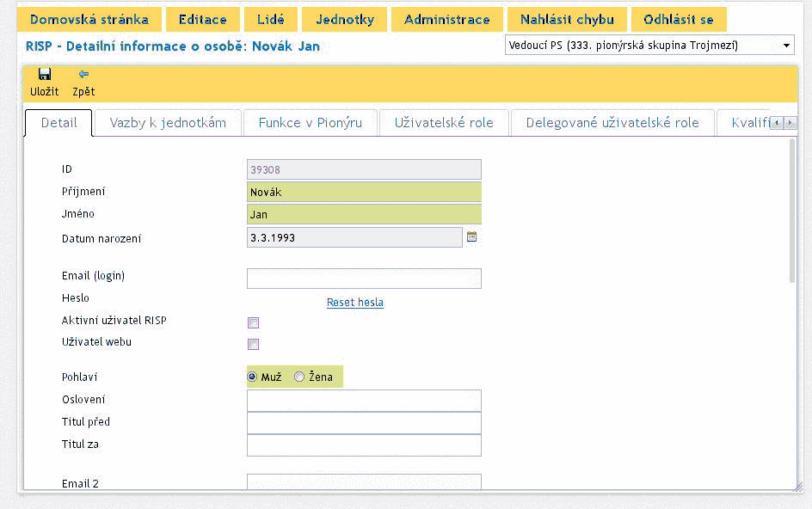Open the calendar picker for Datum narození
812x509 pixels.
pos(471,237)
